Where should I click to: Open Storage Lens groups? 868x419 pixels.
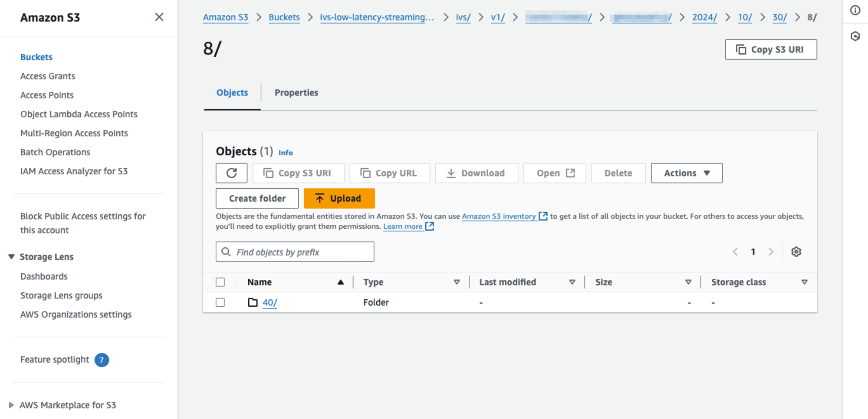61,295
